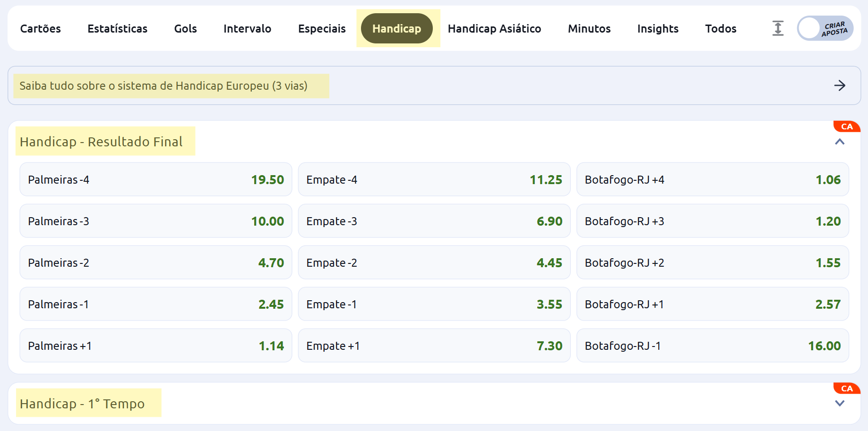Click the CA badge on 1° Tempo
868x431 pixels.
847,389
